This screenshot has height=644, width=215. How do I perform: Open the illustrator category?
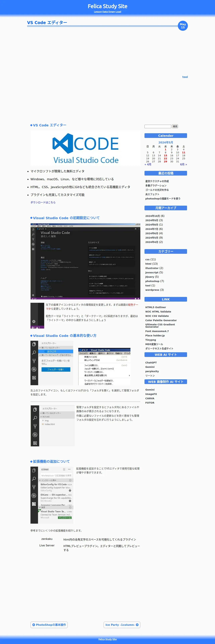152,268
